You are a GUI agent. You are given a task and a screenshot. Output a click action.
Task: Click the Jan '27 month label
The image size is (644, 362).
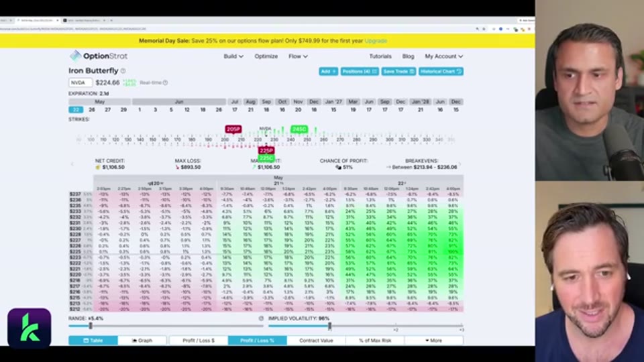coord(333,101)
